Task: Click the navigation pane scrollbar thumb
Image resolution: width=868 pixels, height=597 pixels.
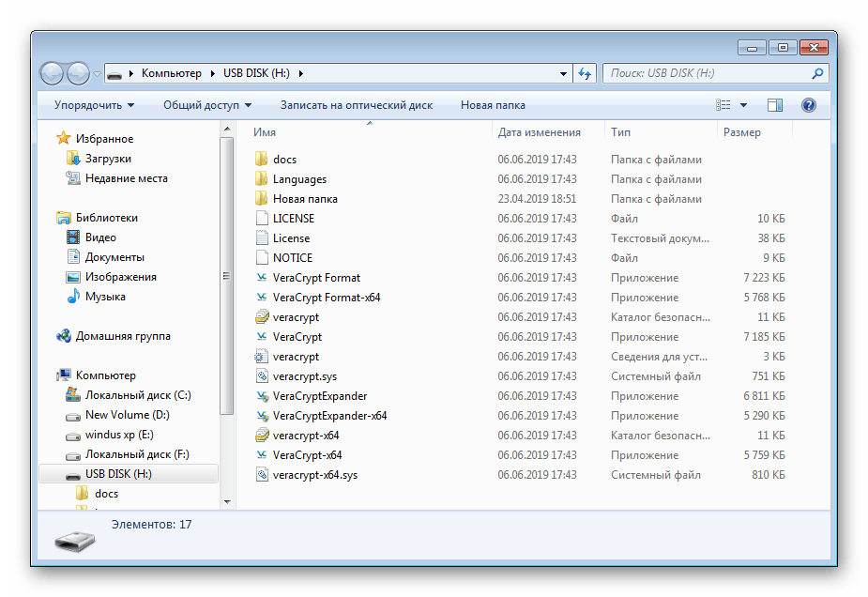Action: 227,276
